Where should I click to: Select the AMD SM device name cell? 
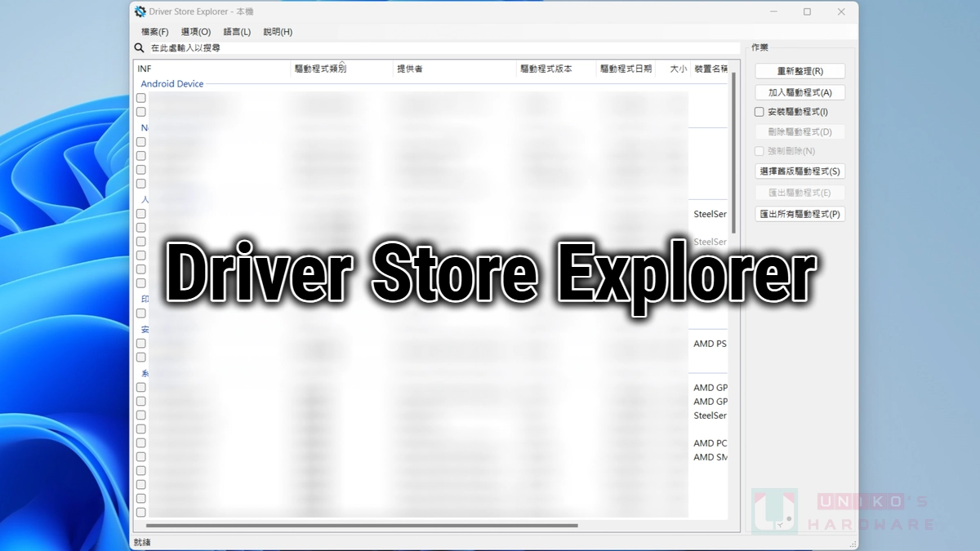click(710, 457)
